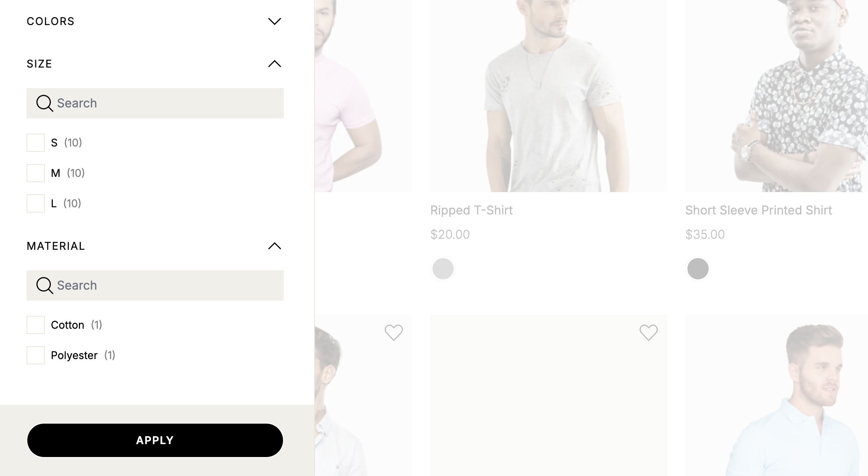The image size is (868, 476).
Task: Check the L size checkbox
Action: [x=36, y=203]
